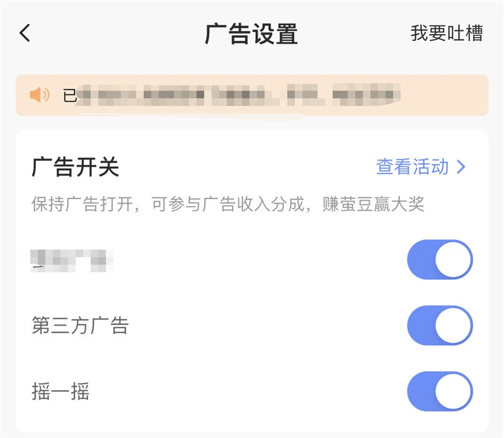This screenshot has width=504, height=438.
Task: Tap the blurred announcement text in the banner
Action: click(239, 96)
